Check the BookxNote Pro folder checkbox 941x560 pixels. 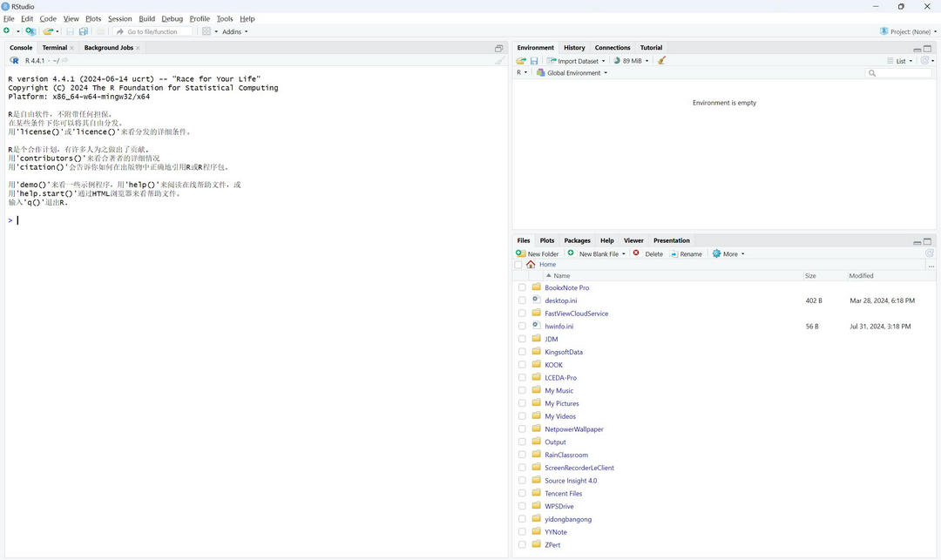coord(523,287)
